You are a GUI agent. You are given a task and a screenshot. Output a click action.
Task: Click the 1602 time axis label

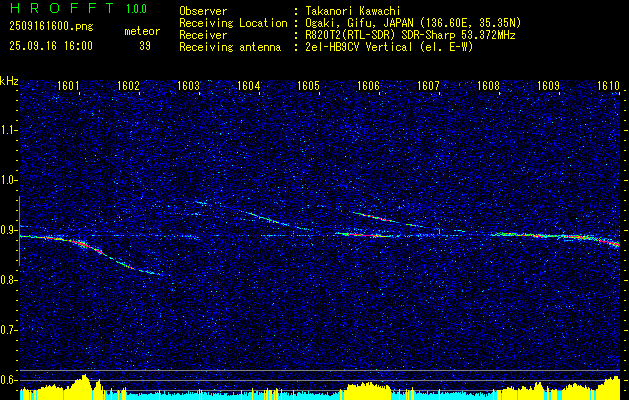coord(128,85)
